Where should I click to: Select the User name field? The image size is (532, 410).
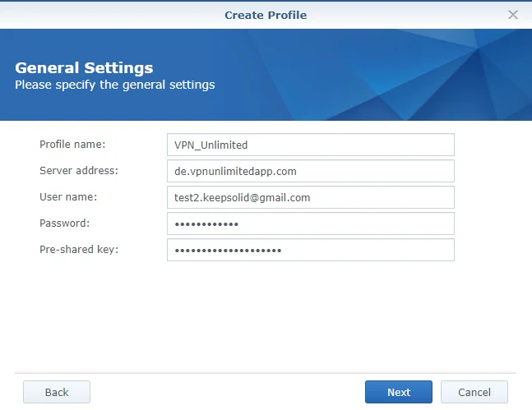coord(310,197)
